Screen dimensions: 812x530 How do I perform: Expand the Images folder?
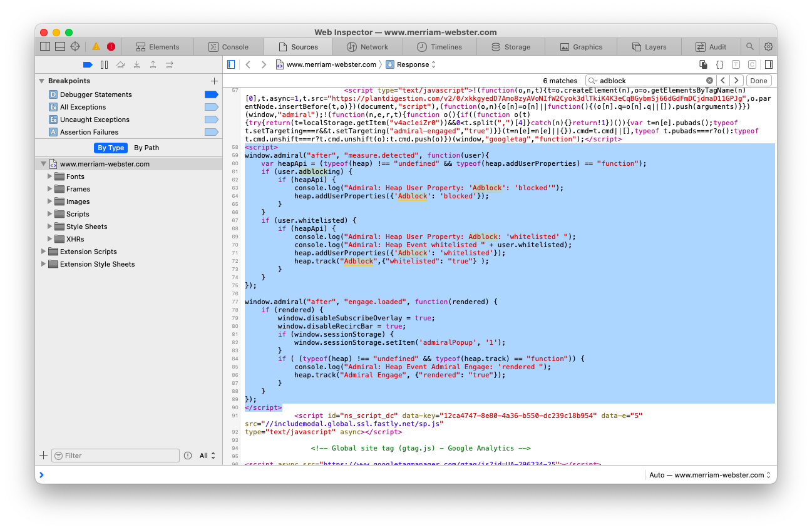tap(50, 201)
